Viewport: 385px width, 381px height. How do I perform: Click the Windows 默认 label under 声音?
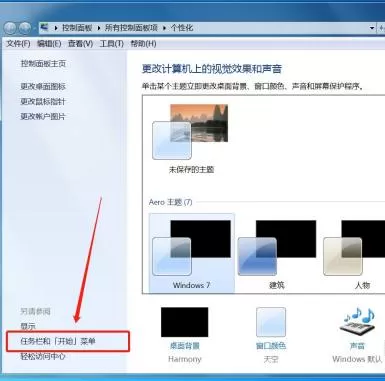pyautogui.click(x=357, y=359)
